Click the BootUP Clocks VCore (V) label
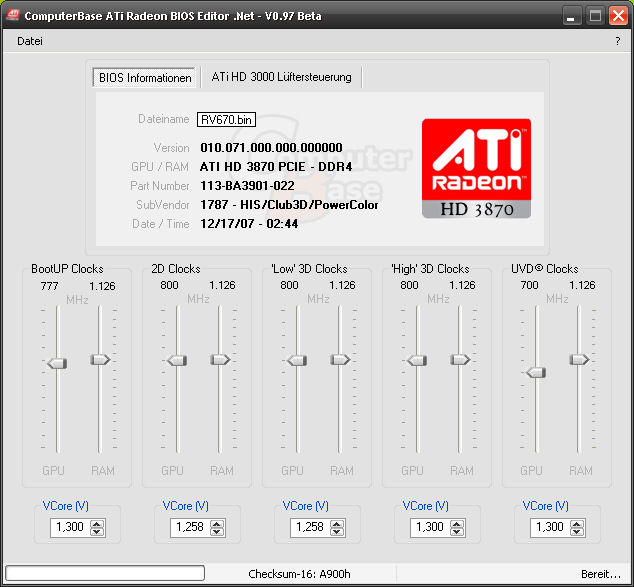 tap(66, 506)
